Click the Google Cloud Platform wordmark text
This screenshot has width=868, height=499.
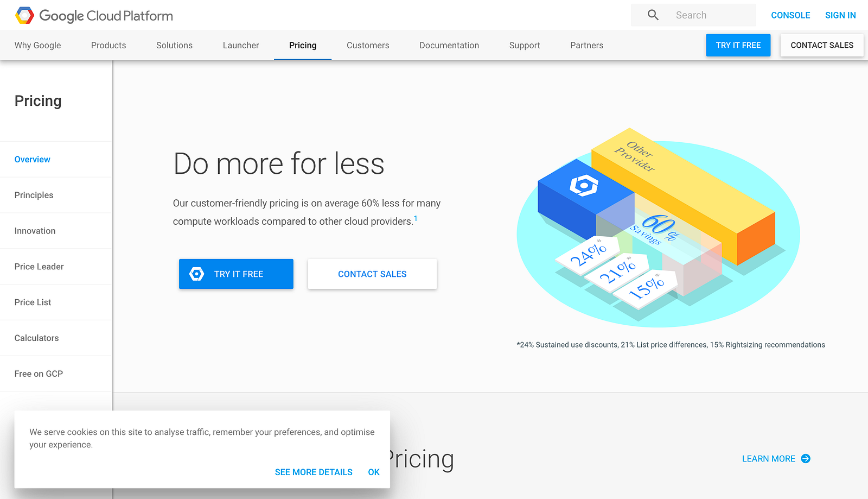click(x=106, y=16)
